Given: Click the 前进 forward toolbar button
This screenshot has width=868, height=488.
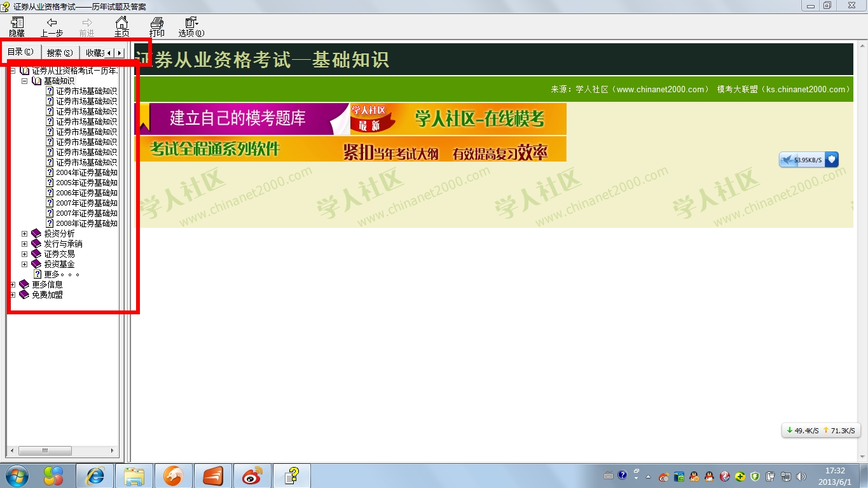Looking at the screenshot, I should pyautogui.click(x=86, y=27).
